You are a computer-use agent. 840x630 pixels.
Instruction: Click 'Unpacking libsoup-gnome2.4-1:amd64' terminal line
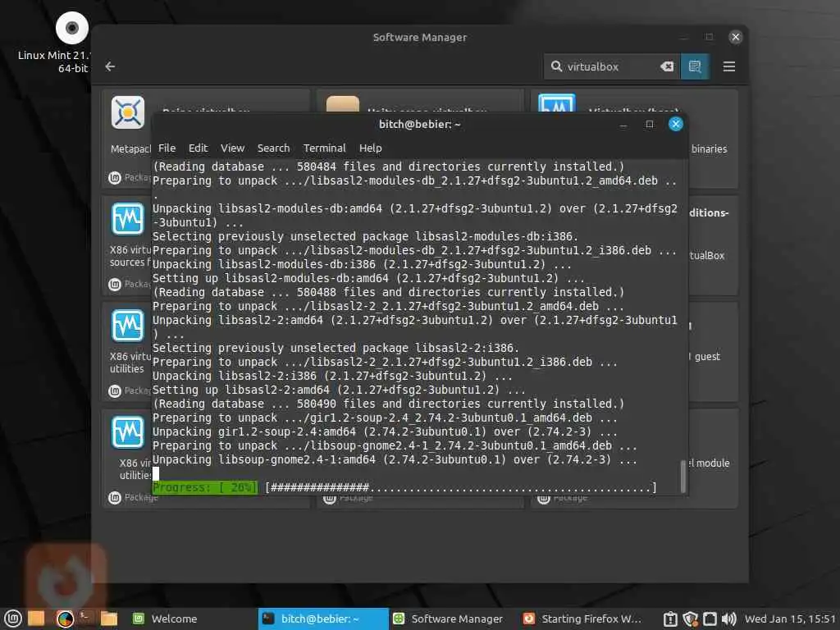pos(395,459)
